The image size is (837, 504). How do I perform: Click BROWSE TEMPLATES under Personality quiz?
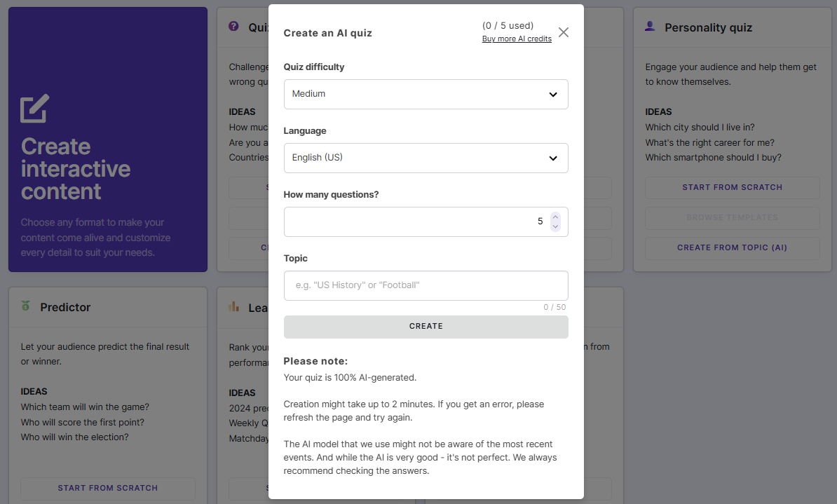732,217
